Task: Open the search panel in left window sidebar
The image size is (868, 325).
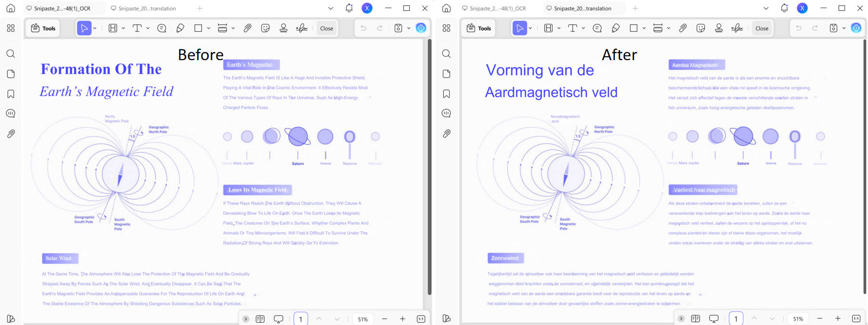Action: [x=11, y=54]
